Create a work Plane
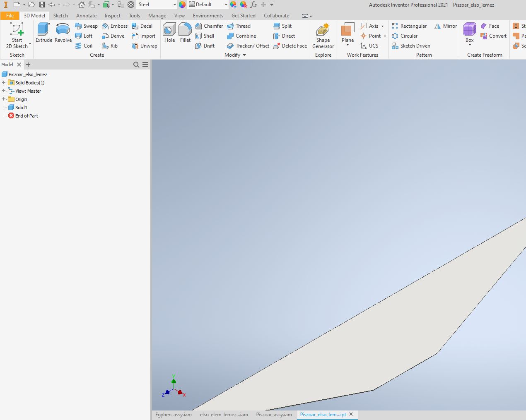Screen dimensions: 526x420 (x=347, y=32)
